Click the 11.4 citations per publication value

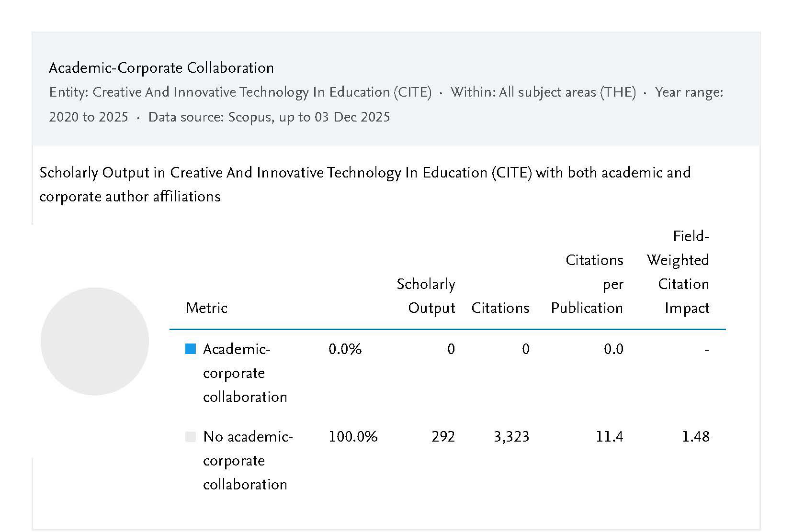(x=609, y=437)
